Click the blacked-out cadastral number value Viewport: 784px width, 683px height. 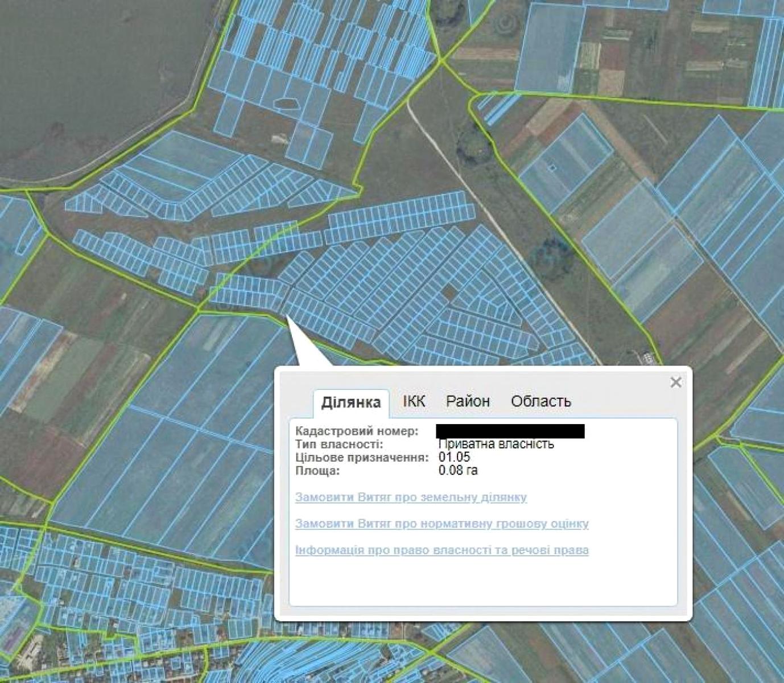pos(510,431)
